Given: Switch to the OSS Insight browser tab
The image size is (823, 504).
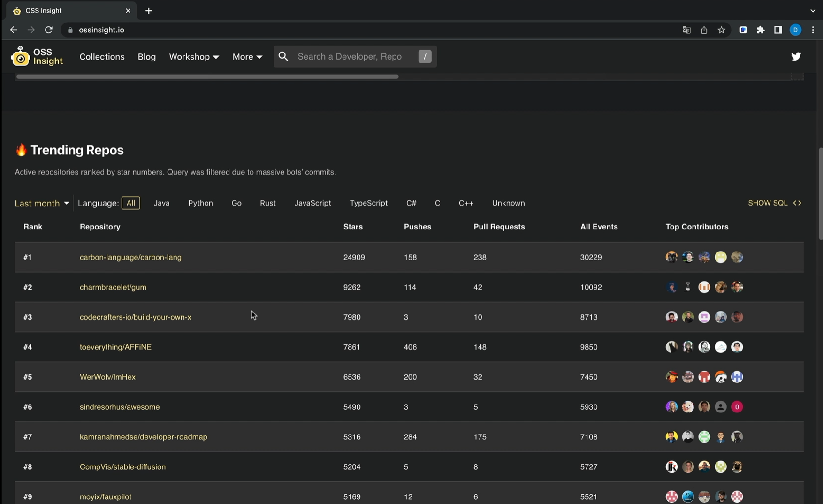Looking at the screenshot, I should point(71,11).
